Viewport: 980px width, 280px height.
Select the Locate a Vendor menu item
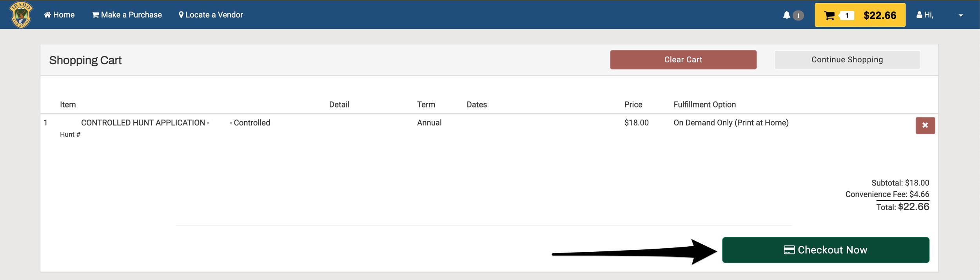coord(214,15)
